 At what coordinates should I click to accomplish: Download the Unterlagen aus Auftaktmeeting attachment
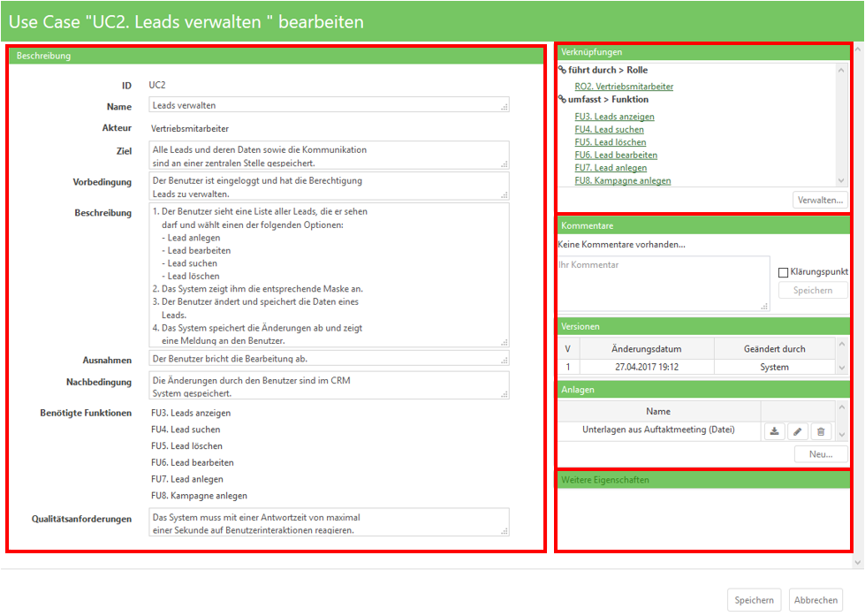(x=774, y=431)
